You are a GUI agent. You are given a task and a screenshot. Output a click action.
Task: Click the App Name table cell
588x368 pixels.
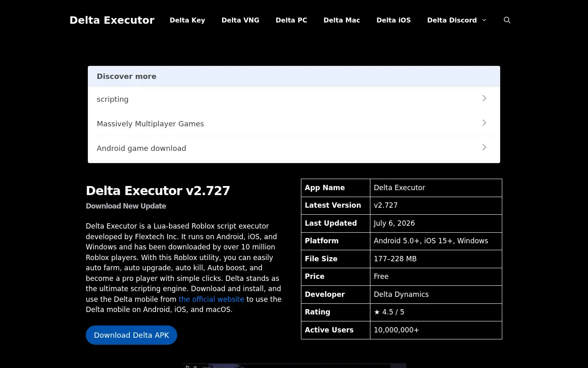tap(336, 188)
